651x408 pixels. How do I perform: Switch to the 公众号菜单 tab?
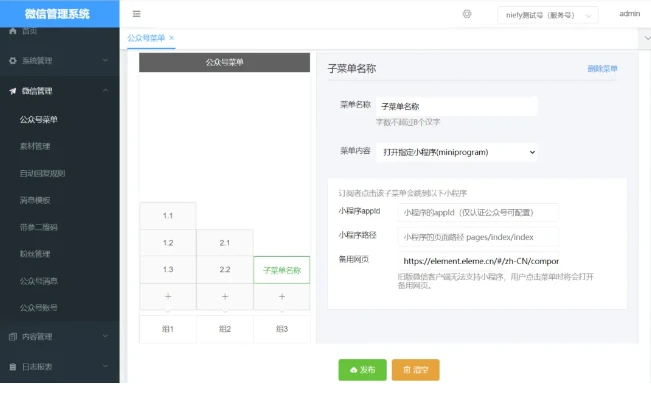pos(146,38)
